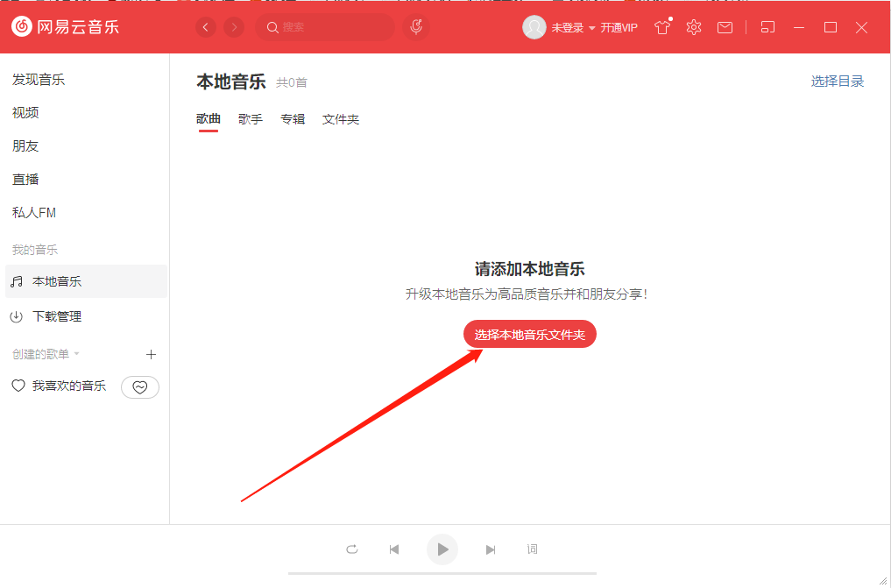Screen dimensions: 891x588
Task: Open the skin theme shirt icon
Action: tap(662, 27)
